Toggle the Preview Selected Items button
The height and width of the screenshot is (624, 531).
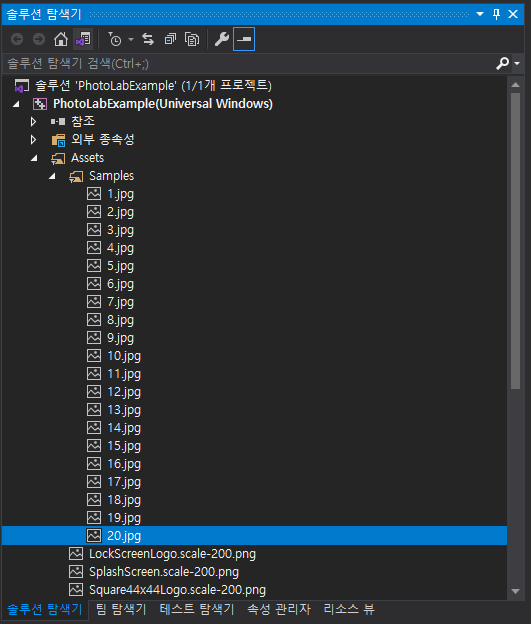click(244, 39)
